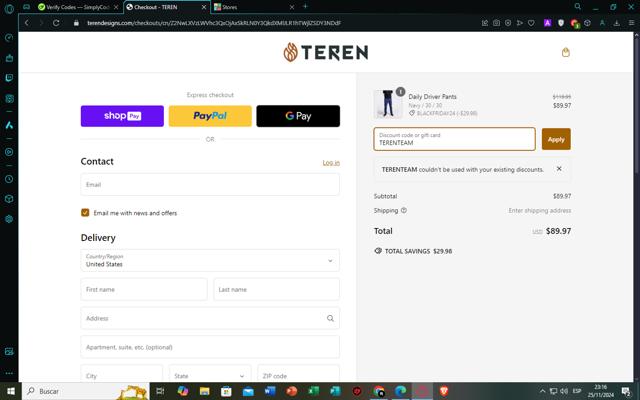Open the downloads icon
Screen dimensions: 640x400
coord(617,23)
